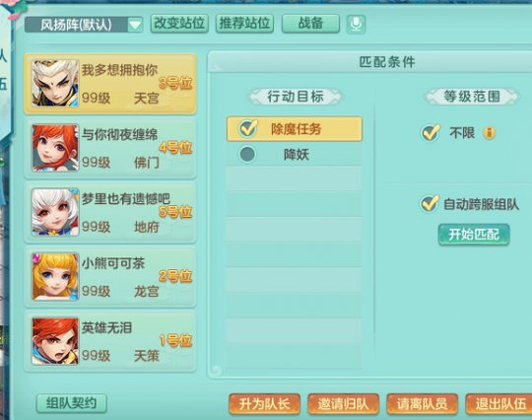Toggle 自动跨服组队 checkbox
This screenshot has width=532, height=420.
430,204
